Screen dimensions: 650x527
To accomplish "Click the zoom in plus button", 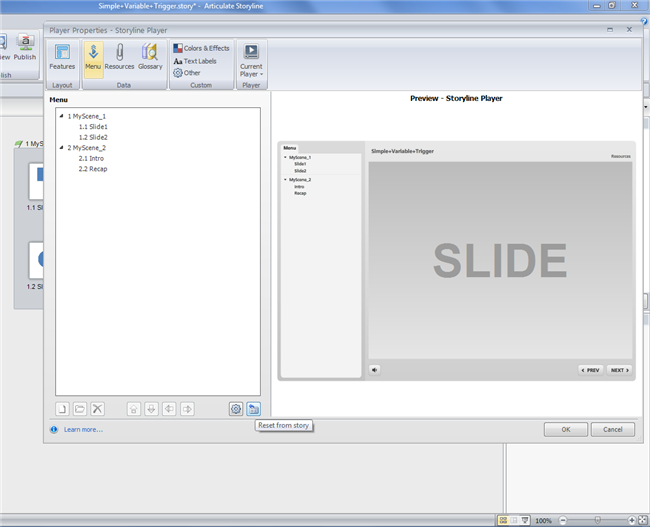I will (631, 520).
